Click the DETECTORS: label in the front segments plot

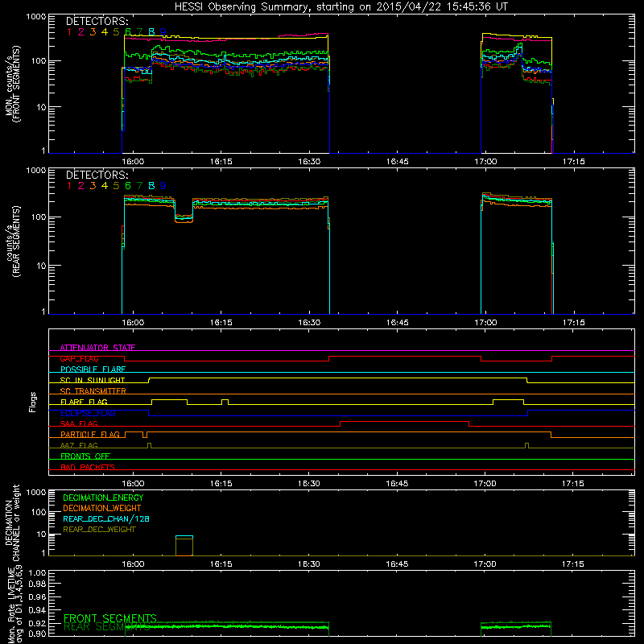[97, 21]
